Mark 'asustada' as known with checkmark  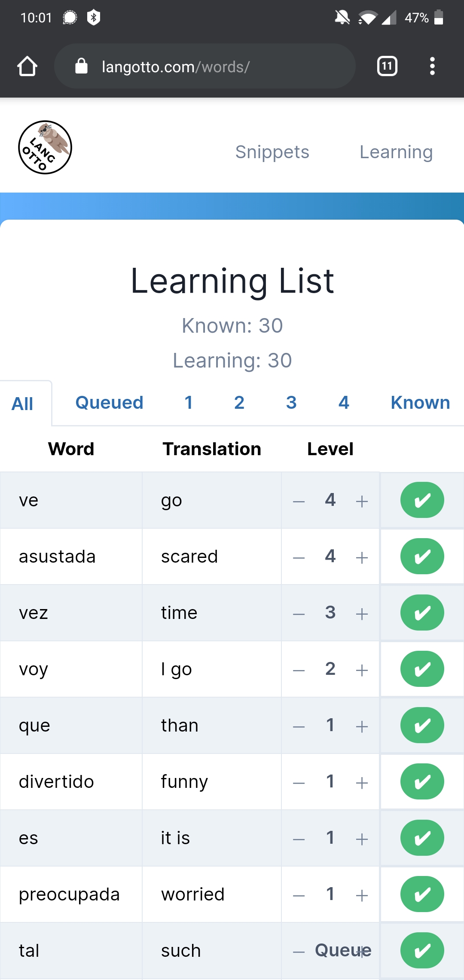pos(422,557)
